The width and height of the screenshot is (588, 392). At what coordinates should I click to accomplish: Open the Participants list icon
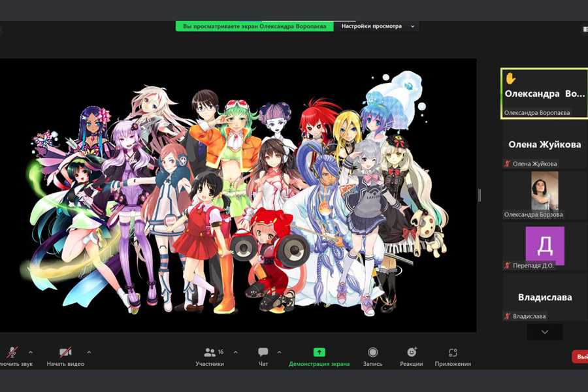(x=210, y=353)
